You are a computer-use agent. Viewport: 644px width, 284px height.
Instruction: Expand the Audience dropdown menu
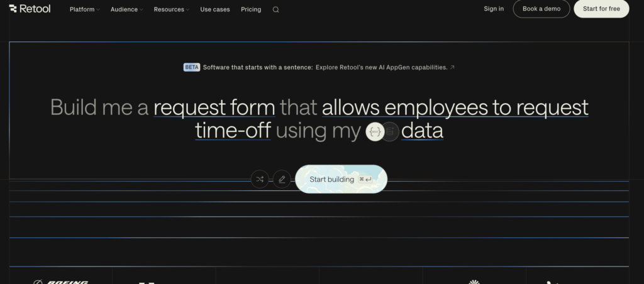[x=126, y=9]
